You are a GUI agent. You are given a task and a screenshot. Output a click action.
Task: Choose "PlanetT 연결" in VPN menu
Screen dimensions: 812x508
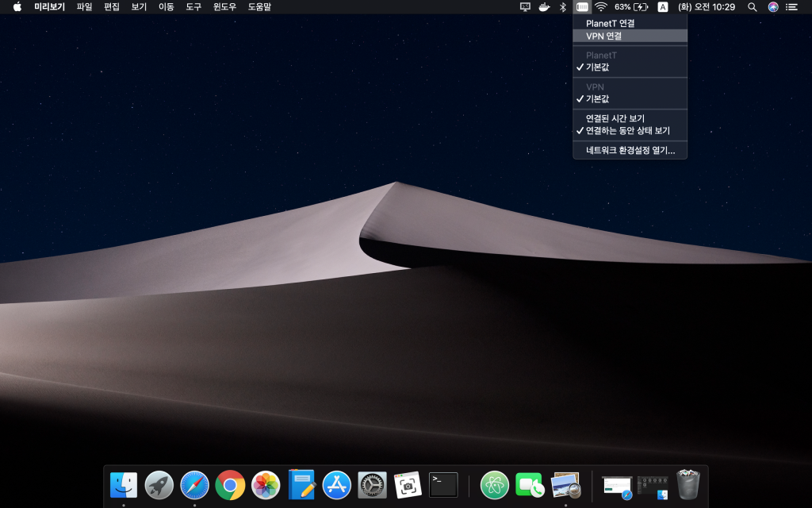click(x=630, y=23)
